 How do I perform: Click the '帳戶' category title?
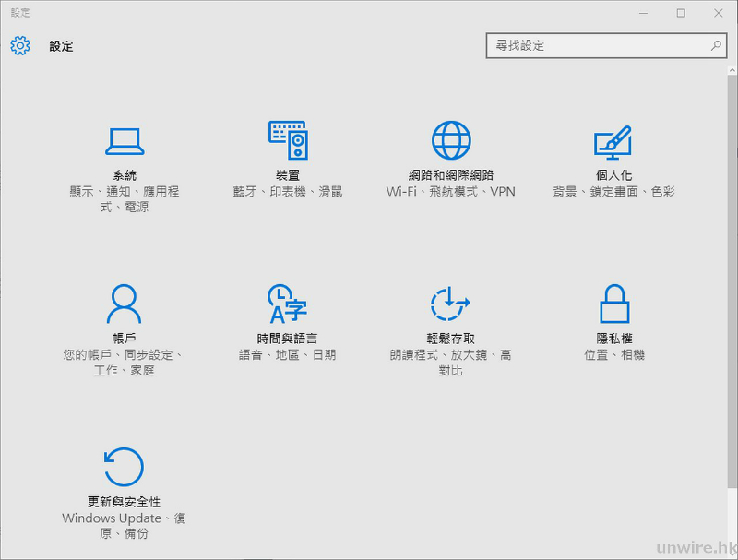point(125,339)
